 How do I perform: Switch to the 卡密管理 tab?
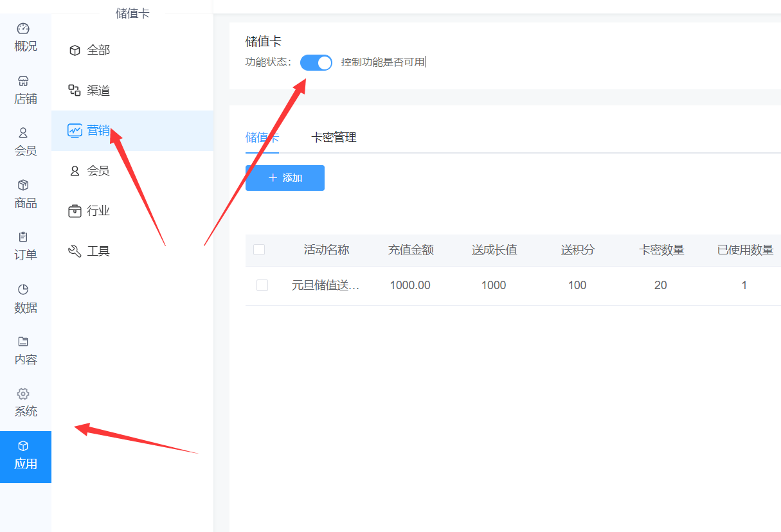click(334, 137)
